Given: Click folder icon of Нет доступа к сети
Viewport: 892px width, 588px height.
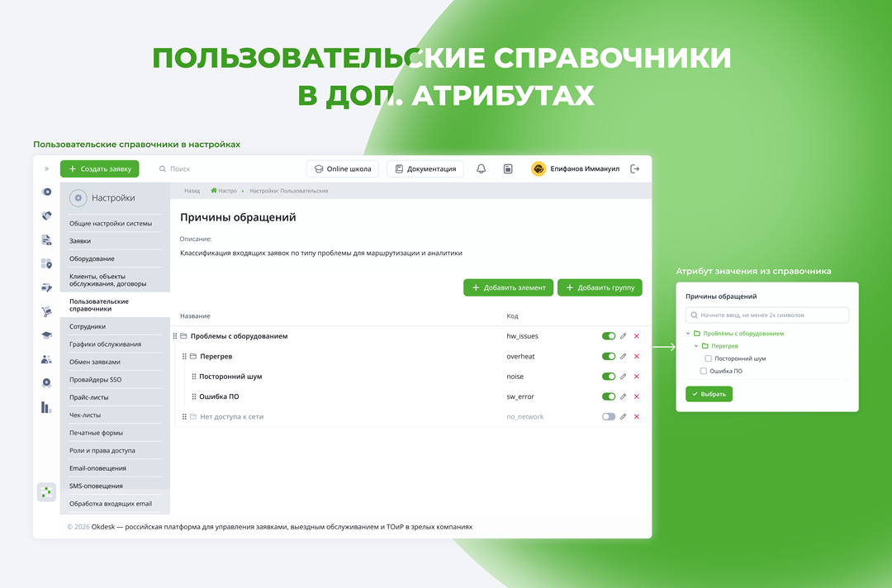Looking at the screenshot, I should tap(193, 417).
